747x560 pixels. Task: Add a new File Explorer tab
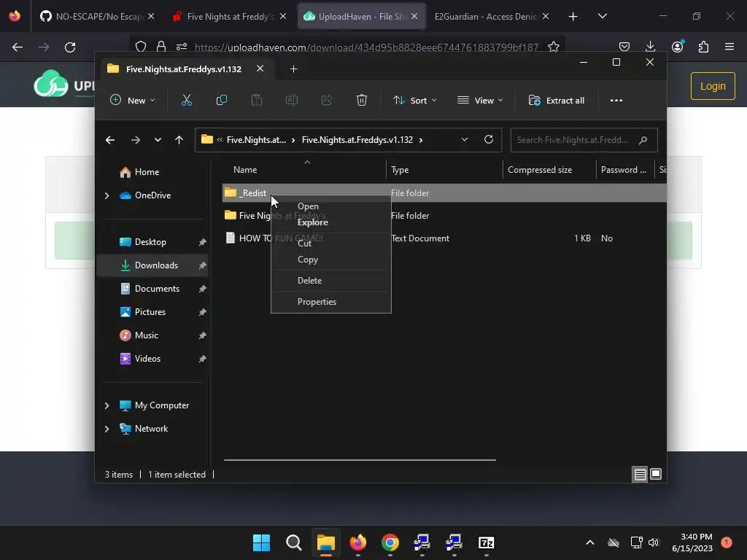click(x=293, y=69)
